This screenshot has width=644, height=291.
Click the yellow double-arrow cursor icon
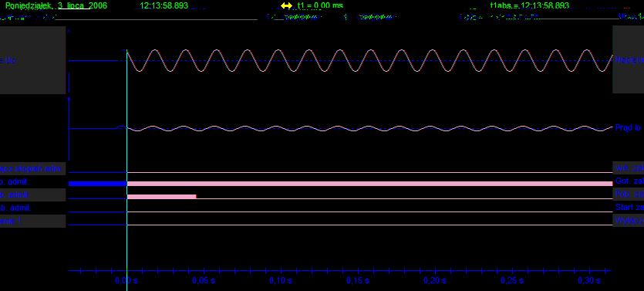pyautogui.click(x=286, y=5)
